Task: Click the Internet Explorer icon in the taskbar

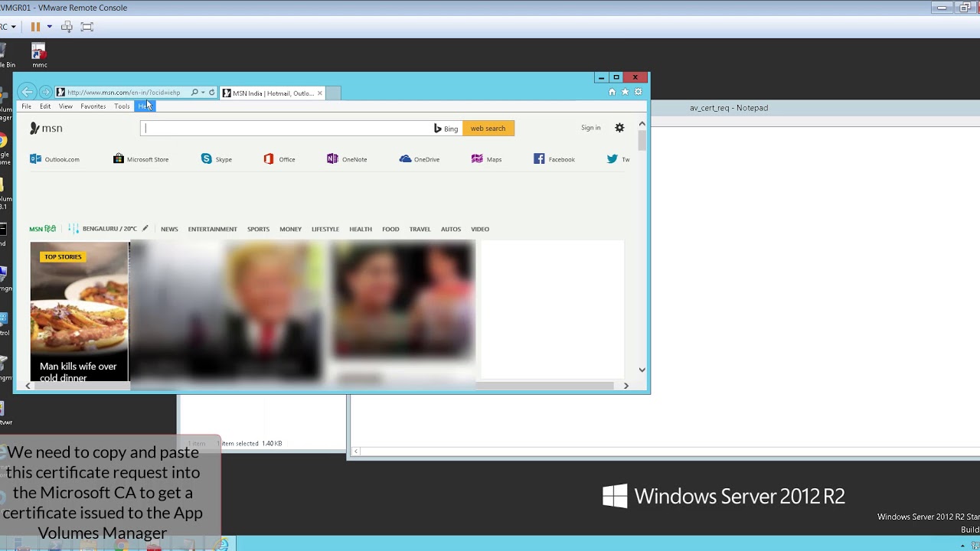Action: (221, 545)
